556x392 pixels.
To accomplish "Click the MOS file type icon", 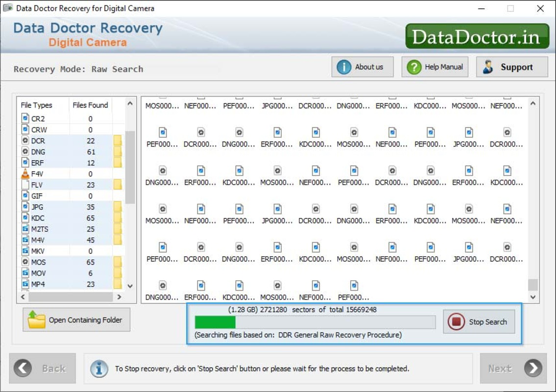I will (x=24, y=262).
